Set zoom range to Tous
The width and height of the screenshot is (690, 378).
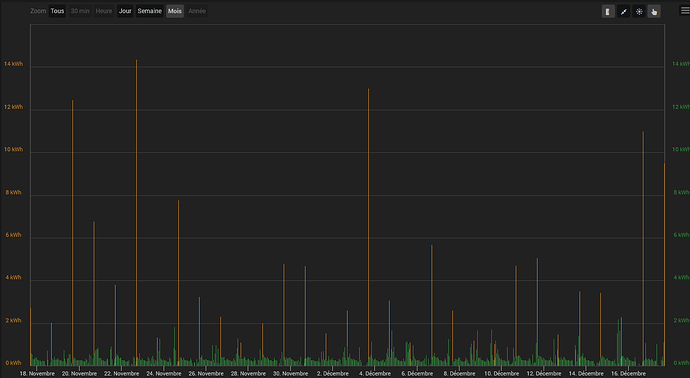tap(57, 11)
